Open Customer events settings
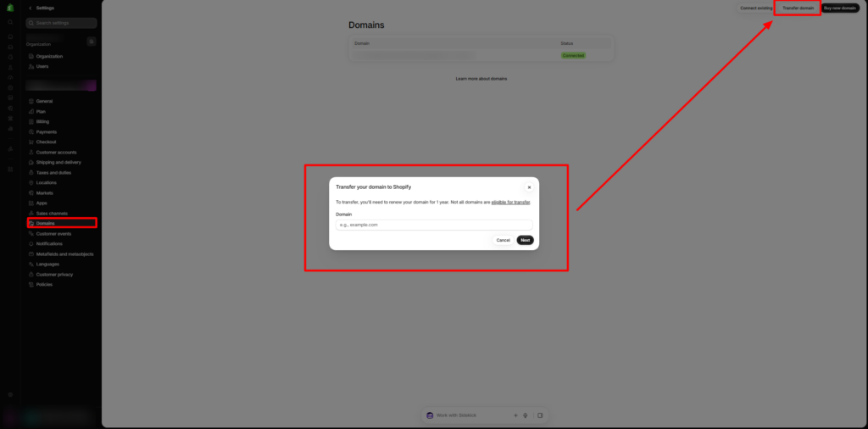The image size is (868, 429). point(53,234)
